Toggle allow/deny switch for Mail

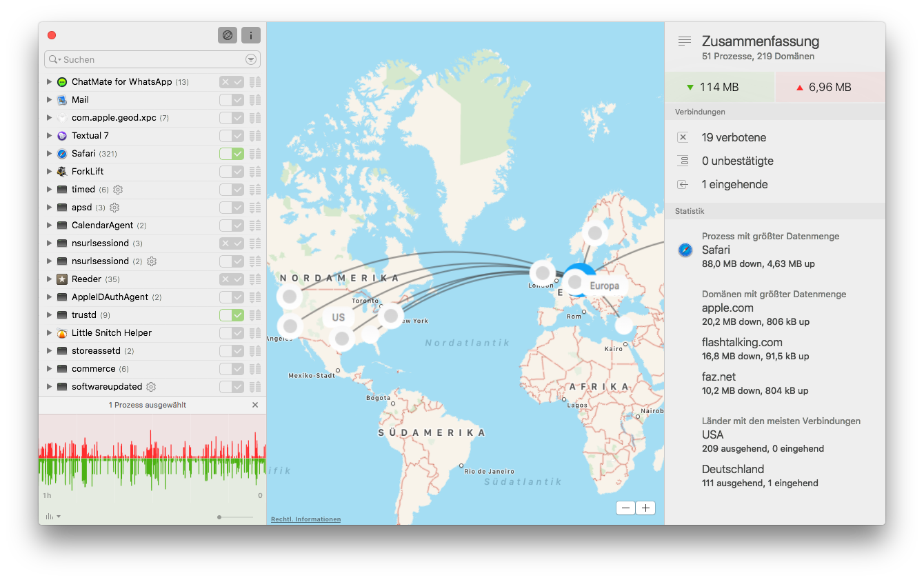point(232,100)
